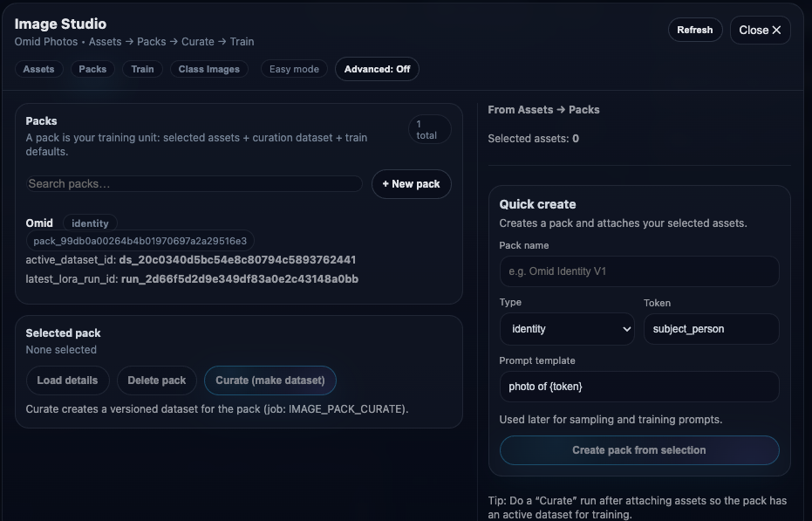Create a new pack with + New pack

click(x=411, y=184)
